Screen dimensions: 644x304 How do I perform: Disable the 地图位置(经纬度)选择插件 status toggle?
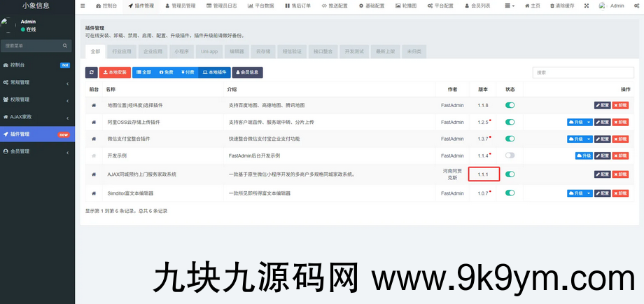point(510,105)
